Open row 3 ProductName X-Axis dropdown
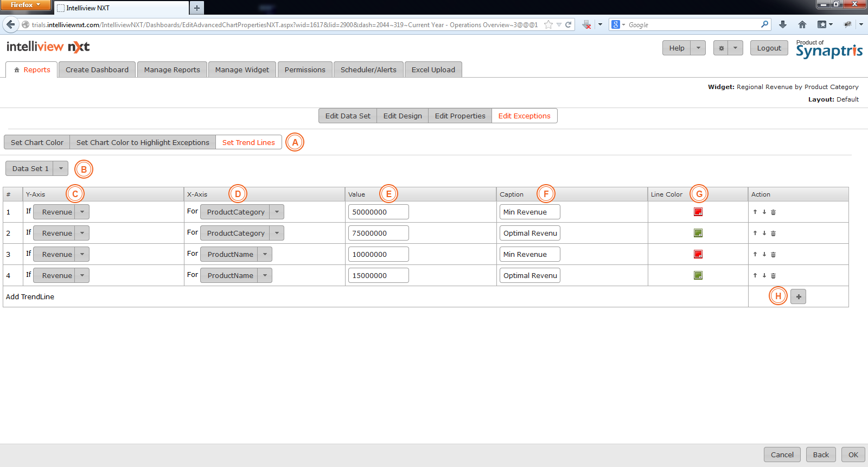Screen dimensions: 868x467 pyautogui.click(x=265, y=254)
